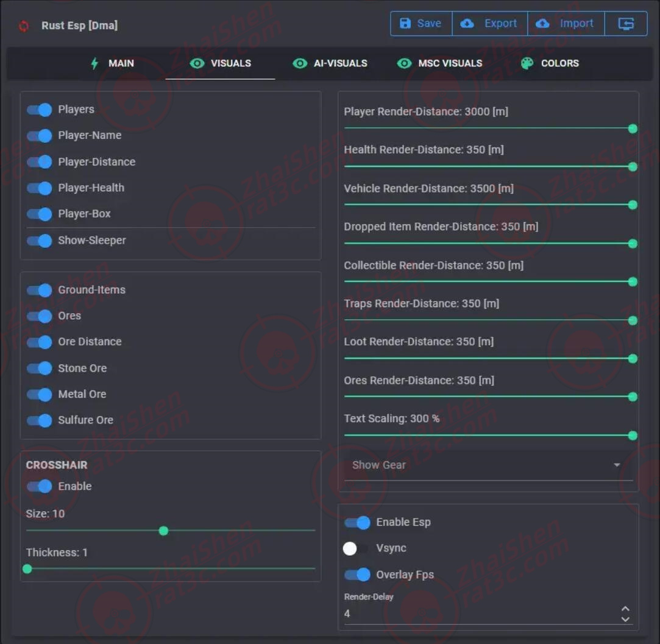Click the 'Size: 10' label
This screenshot has width=660, height=644.
45,514
